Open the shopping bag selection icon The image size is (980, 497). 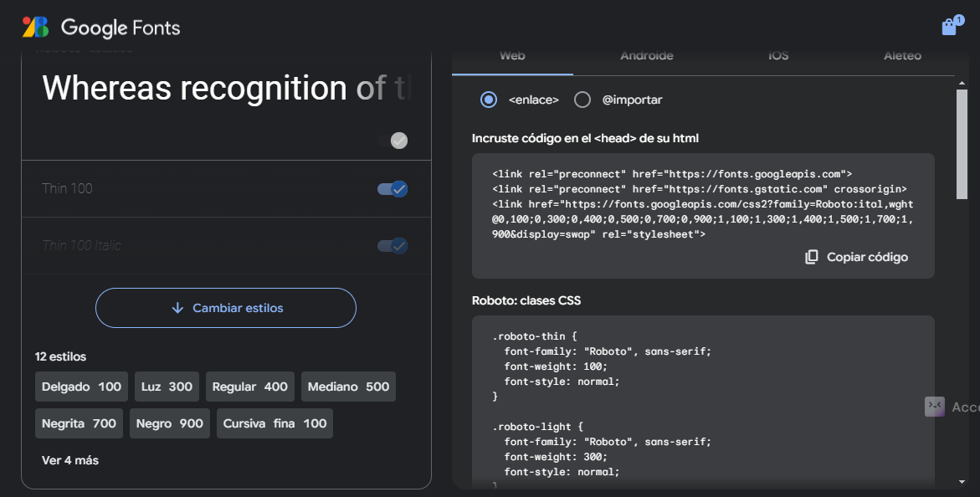(949, 27)
